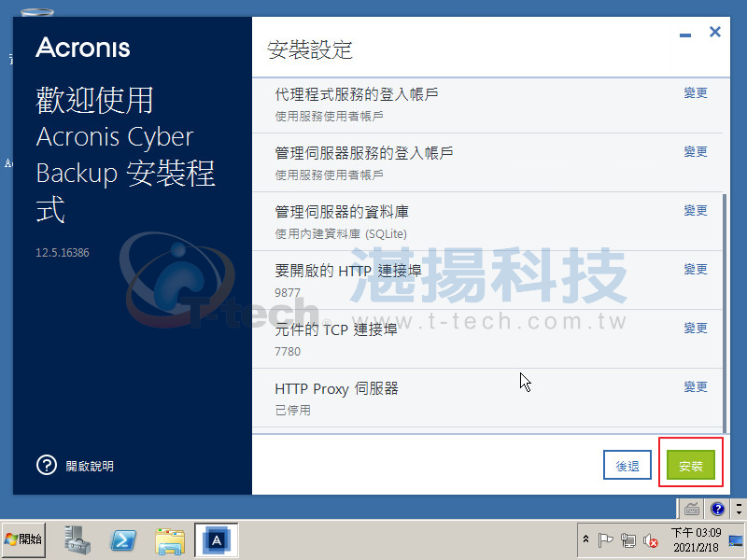The width and height of the screenshot is (747, 560).
Task: Click the HTTP Proxy 伺服器 row title
Action: 336,388
